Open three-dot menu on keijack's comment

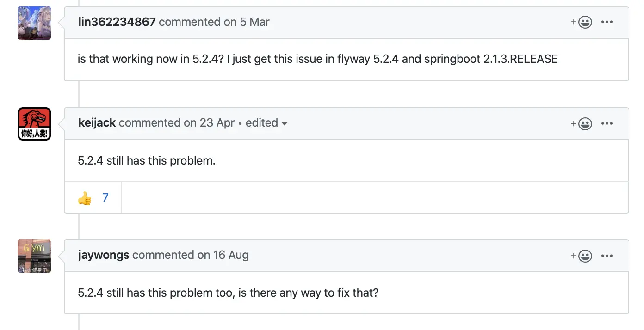coord(607,123)
